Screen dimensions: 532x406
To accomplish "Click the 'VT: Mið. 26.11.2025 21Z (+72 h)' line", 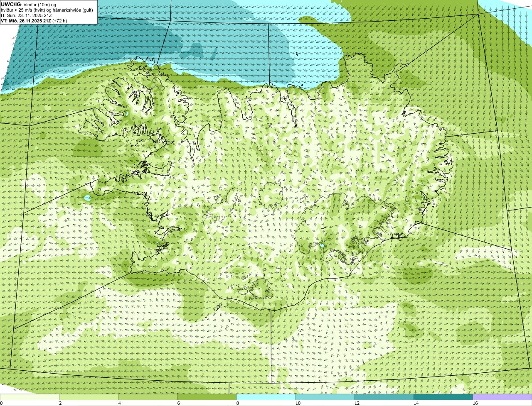I will pos(34,21).
